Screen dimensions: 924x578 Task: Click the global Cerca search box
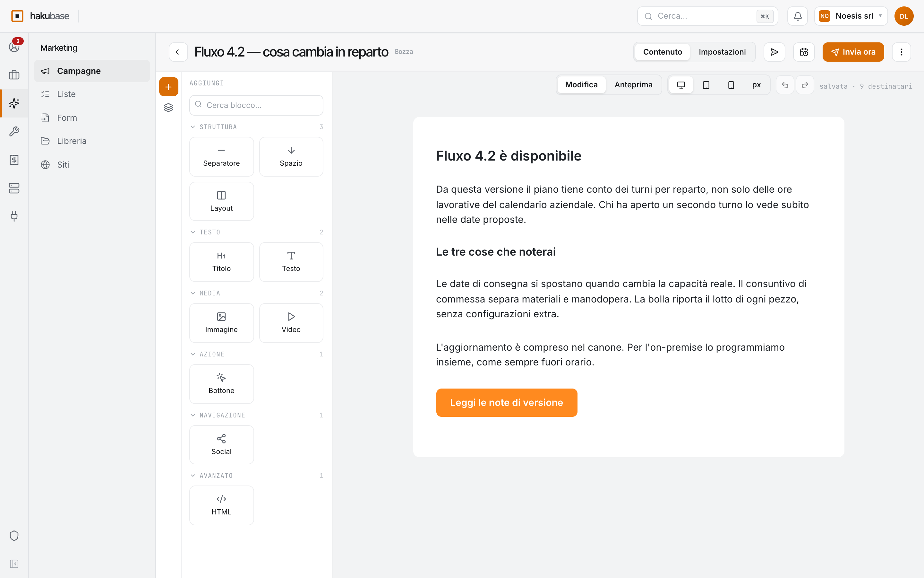pyautogui.click(x=707, y=16)
